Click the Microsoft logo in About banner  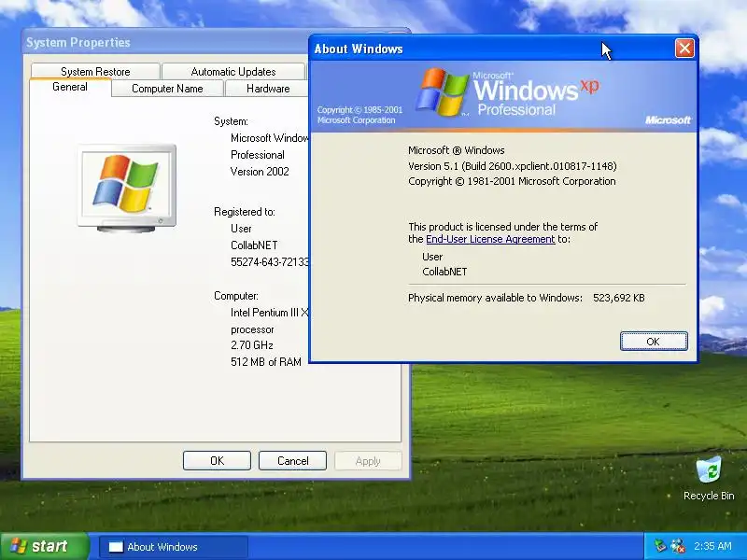[x=668, y=120]
